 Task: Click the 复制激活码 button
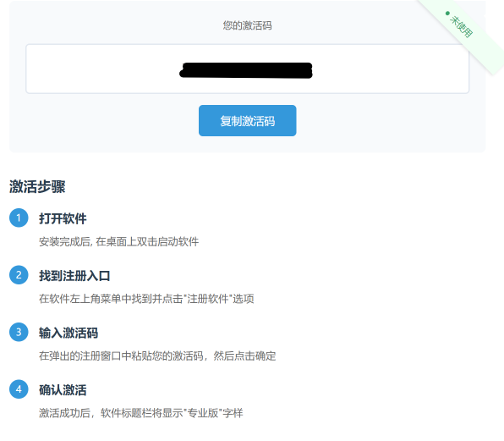click(247, 121)
